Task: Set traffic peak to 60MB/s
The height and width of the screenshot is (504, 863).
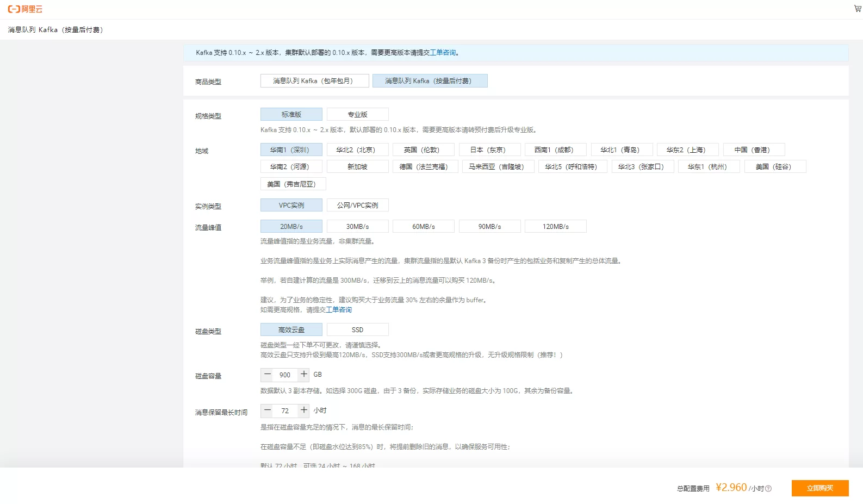Action: (424, 226)
